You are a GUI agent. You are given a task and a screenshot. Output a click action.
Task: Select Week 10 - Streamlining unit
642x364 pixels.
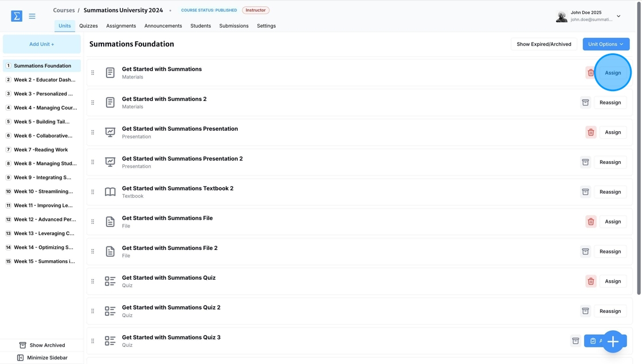tap(42, 191)
